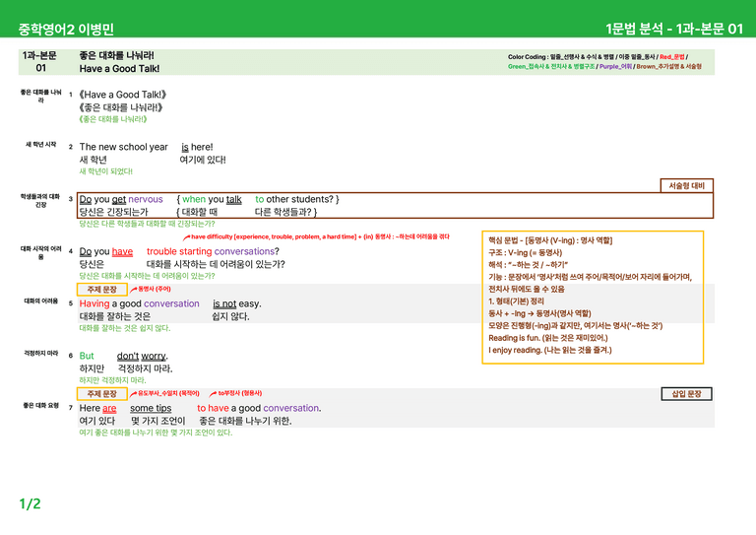Click the translation '쉽지 않다.' in black
Screen dimensions: 756x535
pyautogui.click(x=230, y=316)
